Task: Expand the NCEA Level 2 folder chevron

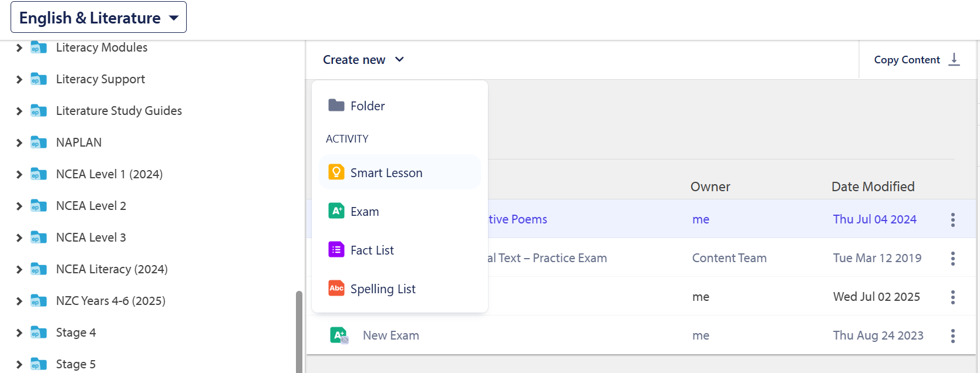Action: click(19, 206)
